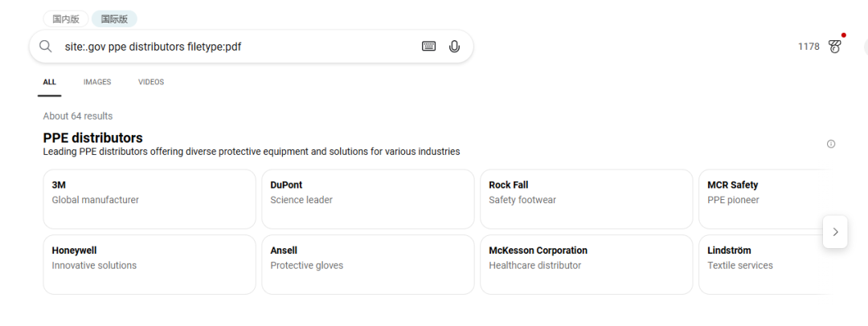Click the search magnifier icon
The image size is (868, 326).
pyautogui.click(x=46, y=47)
